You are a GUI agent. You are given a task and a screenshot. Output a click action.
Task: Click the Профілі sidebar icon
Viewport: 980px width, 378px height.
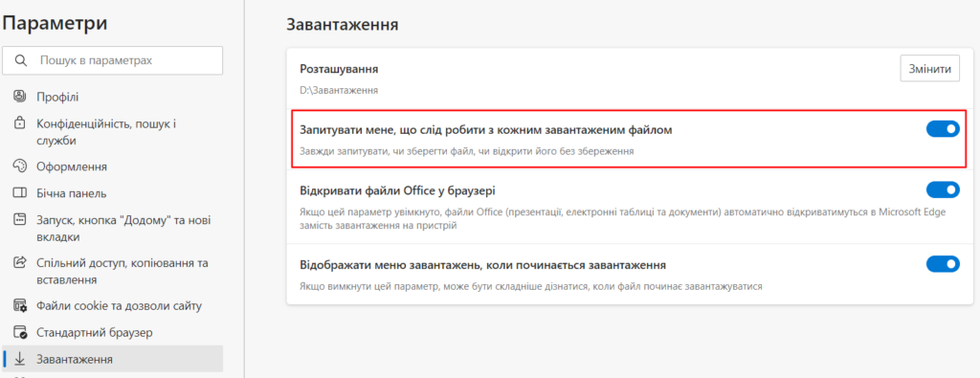point(19,97)
